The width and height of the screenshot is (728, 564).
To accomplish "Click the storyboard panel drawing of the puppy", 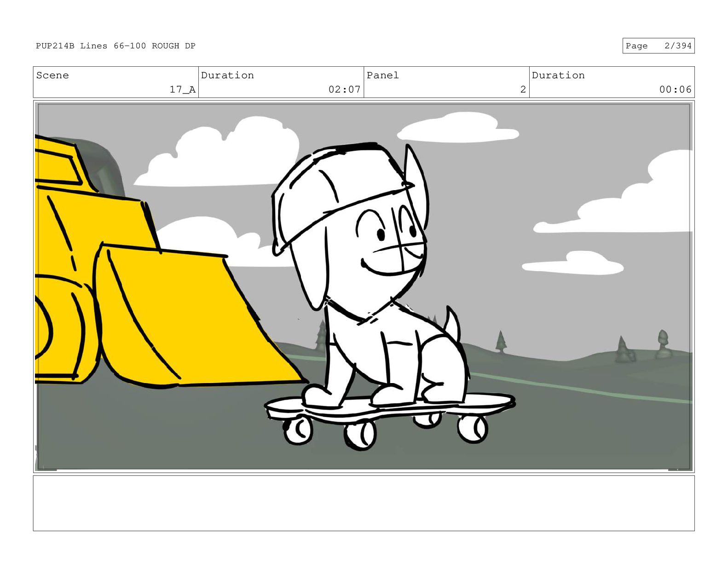I will tap(364, 286).
